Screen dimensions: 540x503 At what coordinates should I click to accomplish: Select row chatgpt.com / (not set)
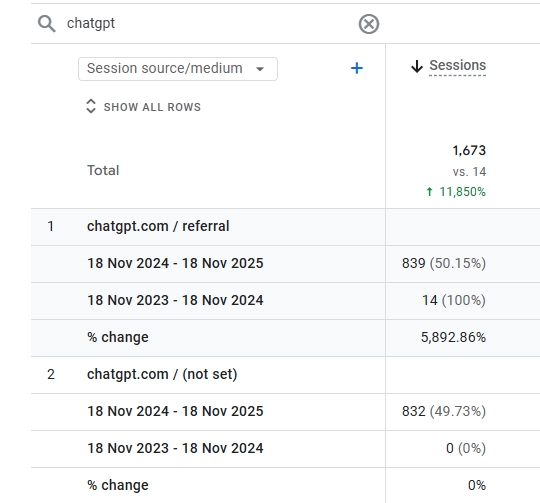162,374
